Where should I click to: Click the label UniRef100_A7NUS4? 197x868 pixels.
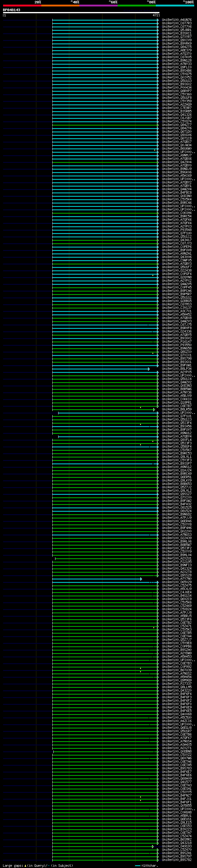point(177,741)
